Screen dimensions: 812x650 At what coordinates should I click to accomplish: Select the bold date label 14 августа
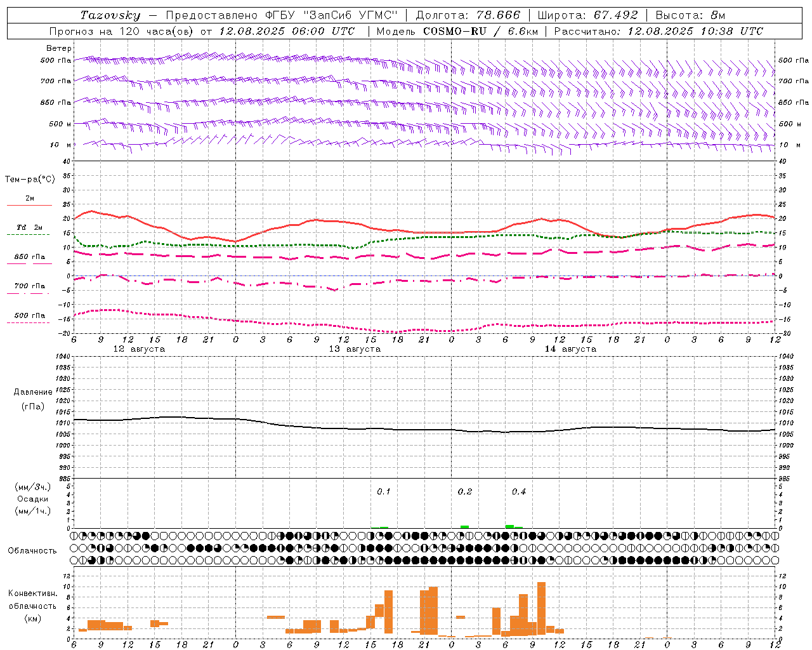(570, 349)
